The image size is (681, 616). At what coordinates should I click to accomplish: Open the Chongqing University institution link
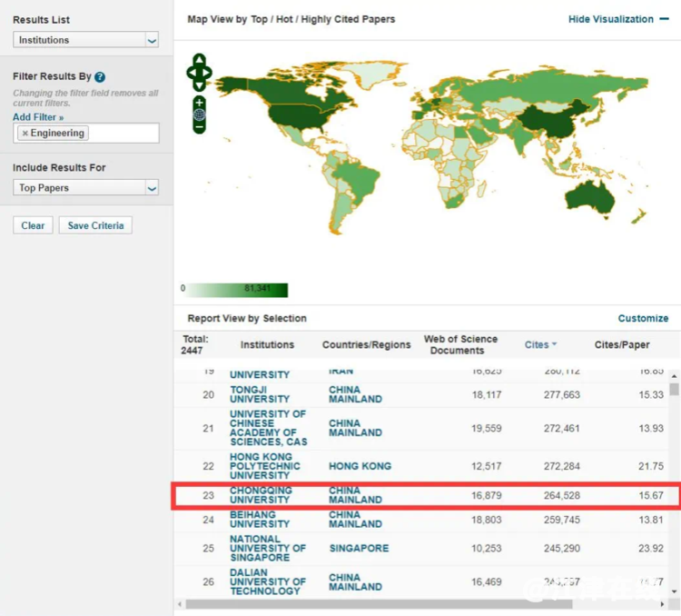pyautogui.click(x=261, y=495)
